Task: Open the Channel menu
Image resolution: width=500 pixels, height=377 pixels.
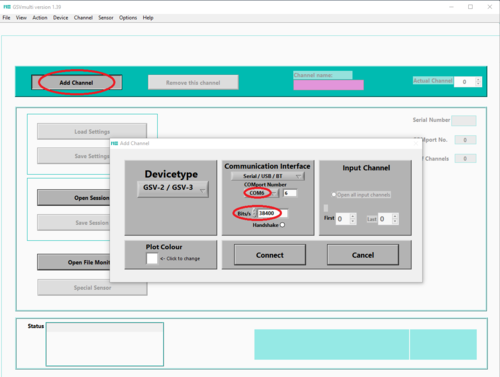Action: pos(83,18)
